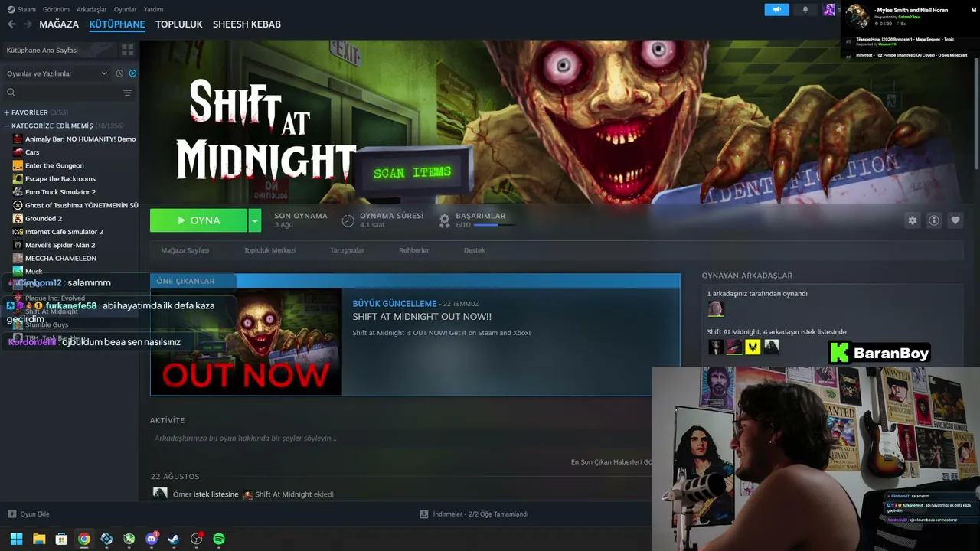The width and height of the screenshot is (980, 551).
Task: Toggle the ready-to-play filter icon
Action: coord(132,73)
